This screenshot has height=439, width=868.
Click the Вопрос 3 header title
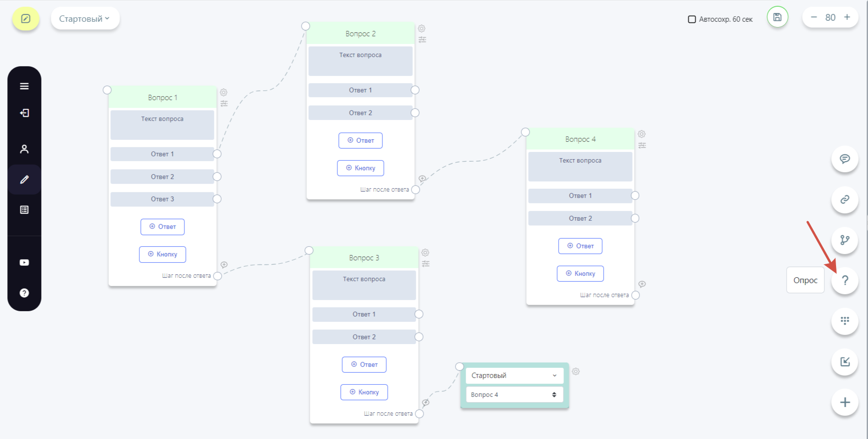[x=364, y=258]
